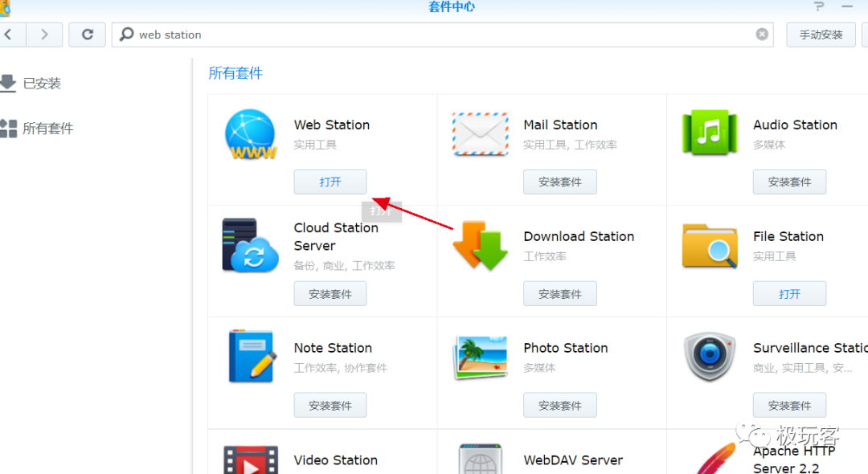Install the Note Station package

click(x=330, y=406)
